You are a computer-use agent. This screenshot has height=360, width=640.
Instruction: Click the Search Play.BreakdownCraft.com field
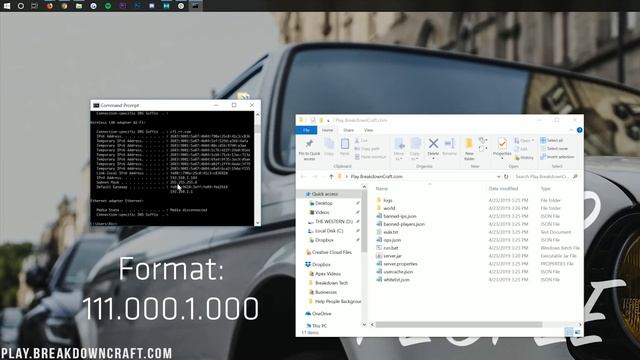(x=546, y=177)
